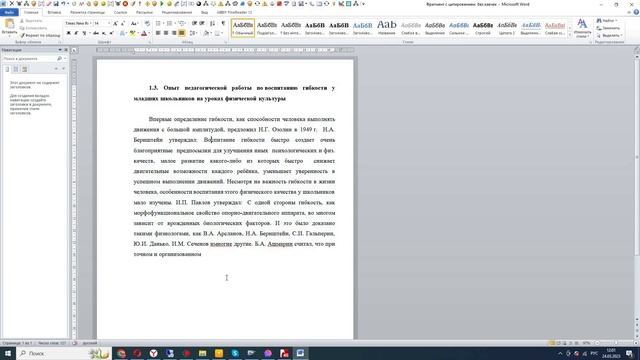
Task: Open the notification center icon in the taskbar
Action: click(629, 353)
